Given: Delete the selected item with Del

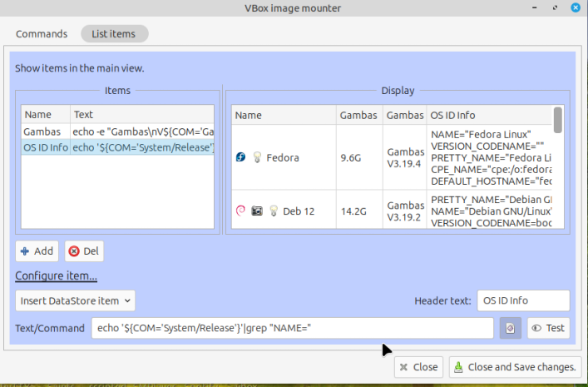Looking at the screenshot, I should coord(84,251).
